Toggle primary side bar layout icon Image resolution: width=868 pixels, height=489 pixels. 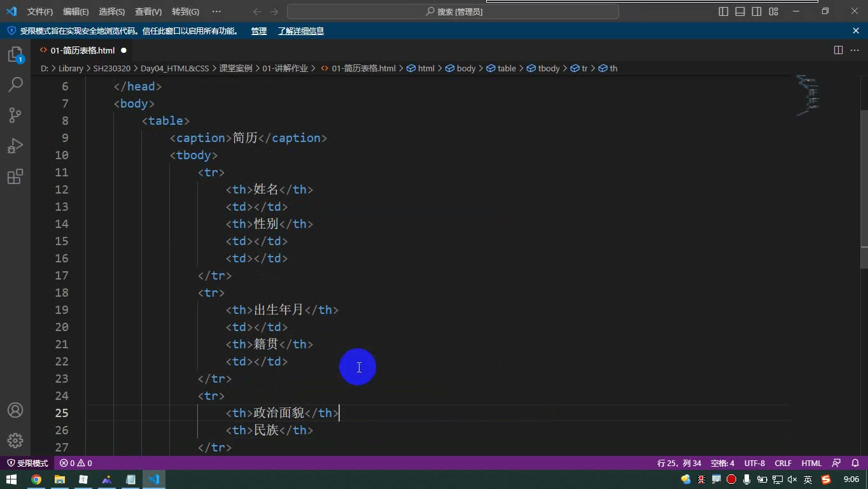pos(724,11)
